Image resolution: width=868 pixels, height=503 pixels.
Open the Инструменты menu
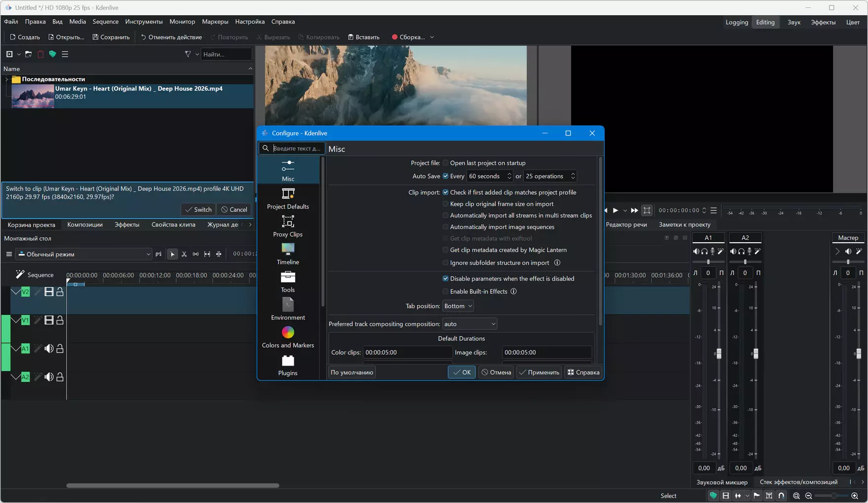[144, 22]
